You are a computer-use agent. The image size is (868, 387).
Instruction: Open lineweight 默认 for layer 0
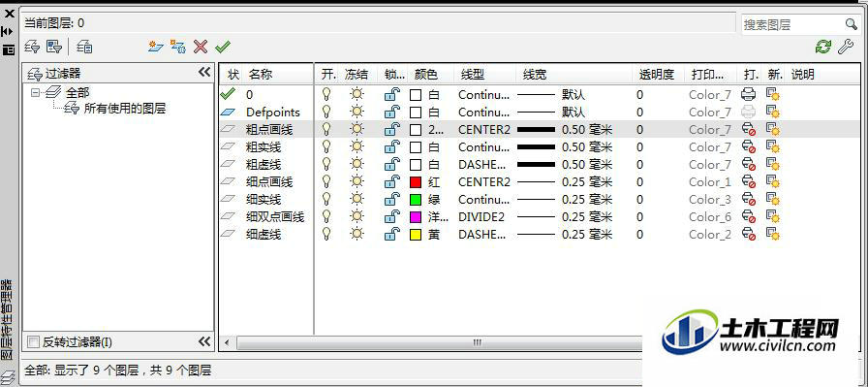[x=551, y=95]
